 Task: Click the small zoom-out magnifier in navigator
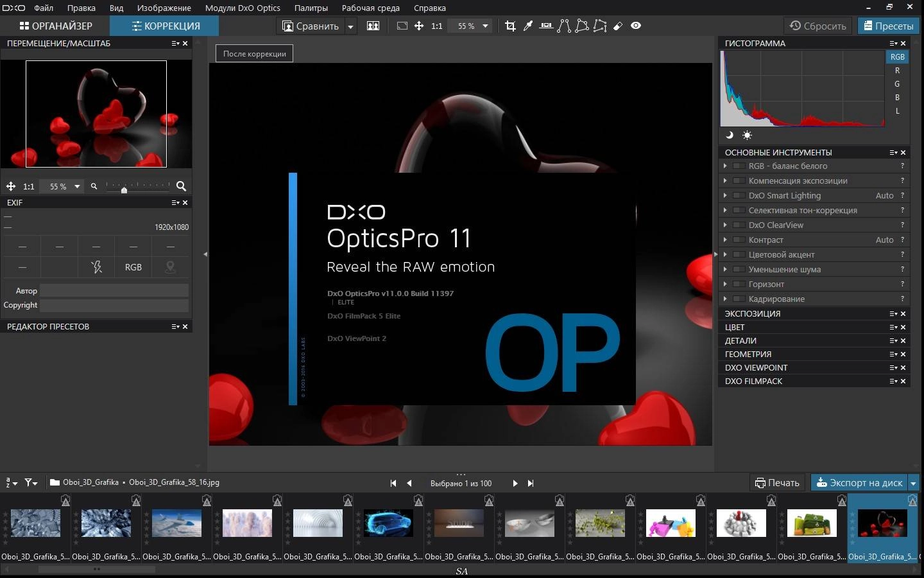pos(94,186)
